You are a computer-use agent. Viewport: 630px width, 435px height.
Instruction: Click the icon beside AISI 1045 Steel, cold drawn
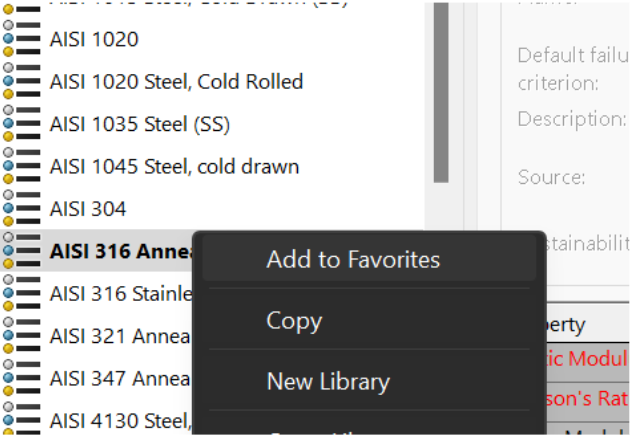(x=20, y=166)
